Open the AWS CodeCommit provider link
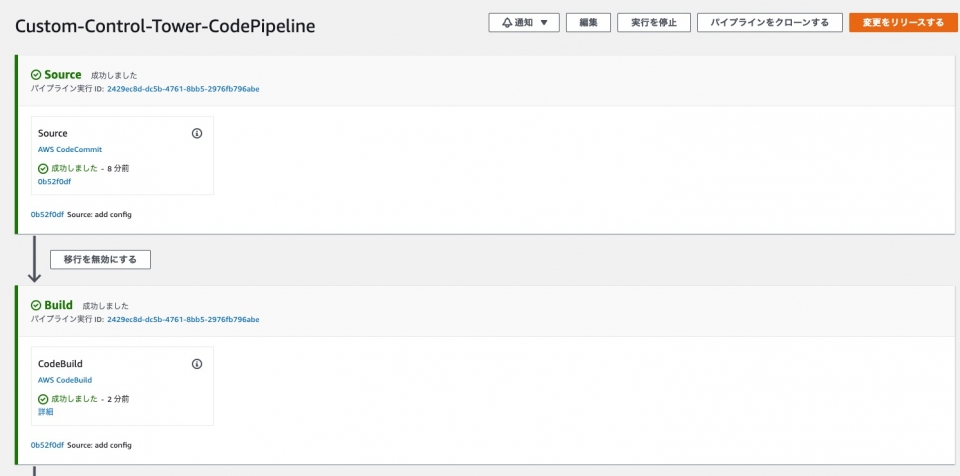960x476 pixels. pos(70,150)
